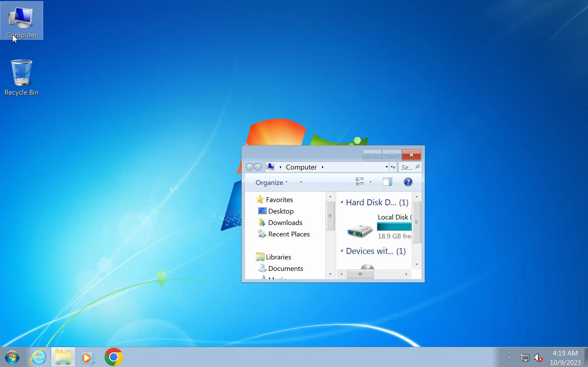The width and height of the screenshot is (588, 367).
Task: Collapse the Devices with Removable Storage group
Action: (342, 250)
